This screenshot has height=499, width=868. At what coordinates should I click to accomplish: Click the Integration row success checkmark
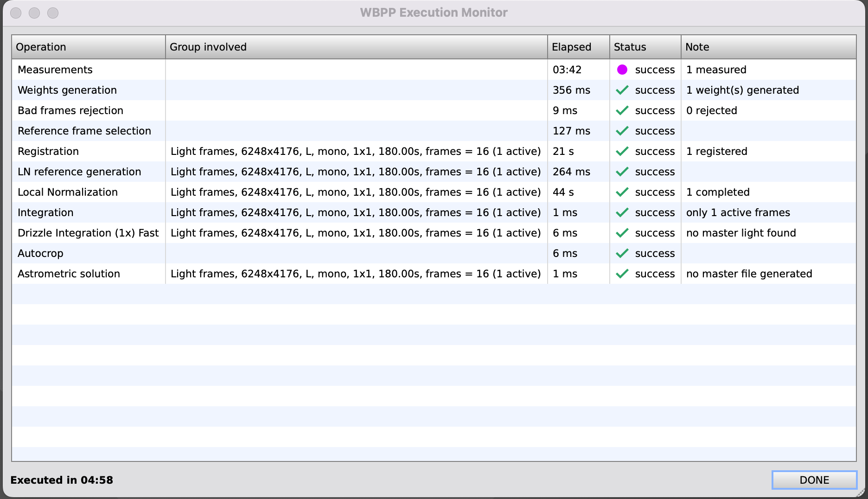pyautogui.click(x=622, y=212)
